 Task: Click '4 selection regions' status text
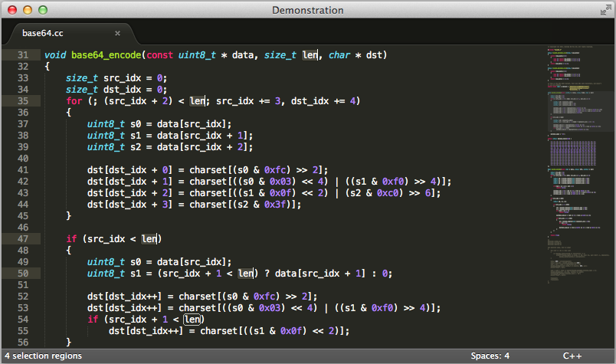coord(43,356)
